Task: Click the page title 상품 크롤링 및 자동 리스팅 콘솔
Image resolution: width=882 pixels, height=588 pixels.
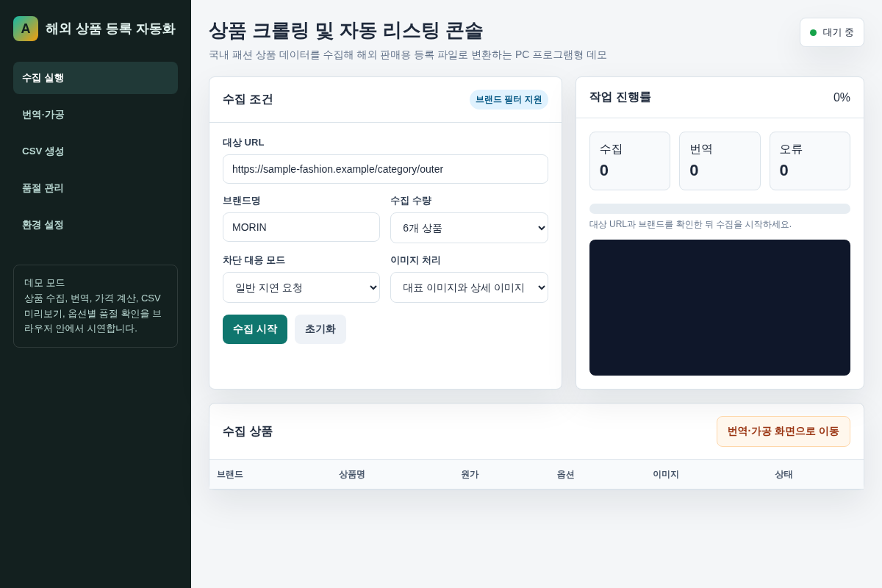Action: pyautogui.click(x=346, y=31)
